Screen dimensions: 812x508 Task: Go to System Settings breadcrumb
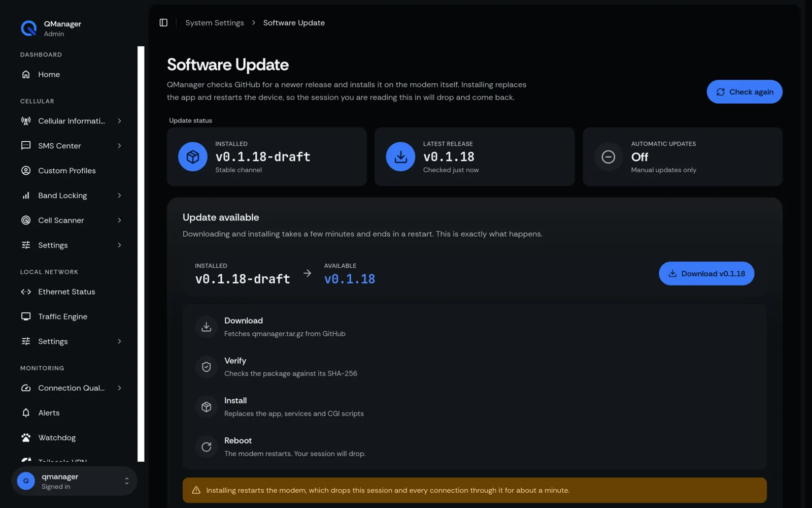tap(215, 23)
